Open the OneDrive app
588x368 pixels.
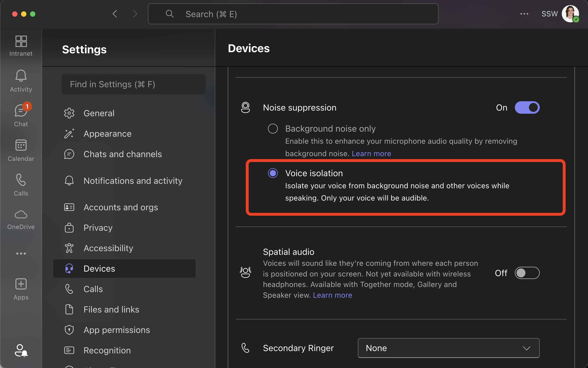point(21,219)
